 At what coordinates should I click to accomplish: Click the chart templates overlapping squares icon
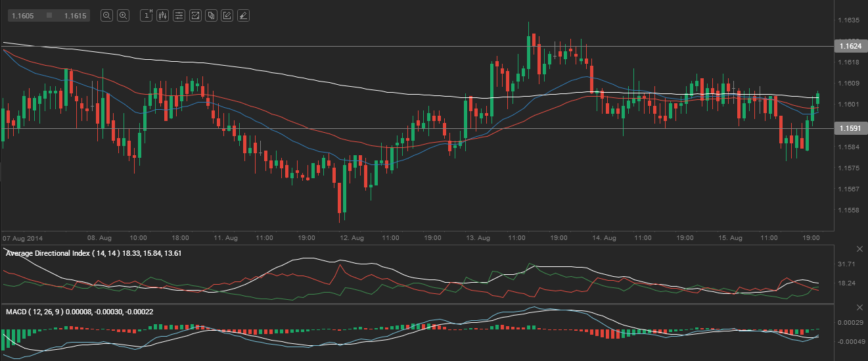pyautogui.click(x=211, y=15)
